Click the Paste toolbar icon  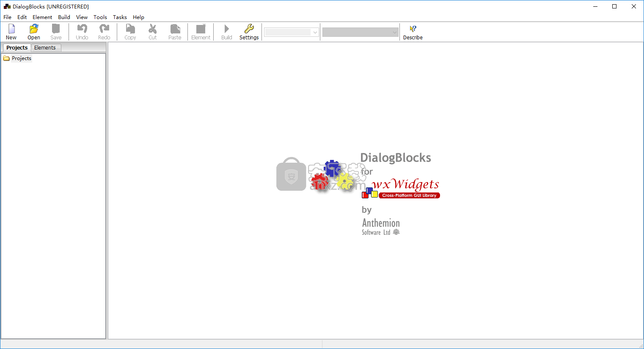pos(175,29)
